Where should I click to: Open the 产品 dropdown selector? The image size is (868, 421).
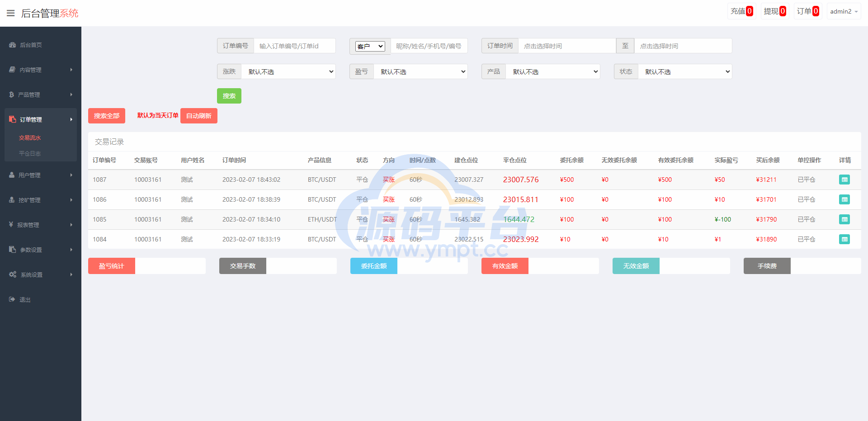coord(553,71)
